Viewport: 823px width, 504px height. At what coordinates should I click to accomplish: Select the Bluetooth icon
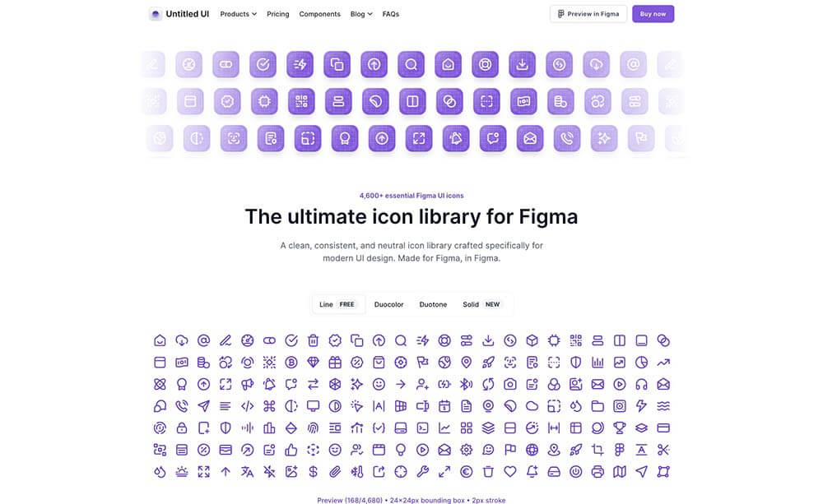click(466, 383)
